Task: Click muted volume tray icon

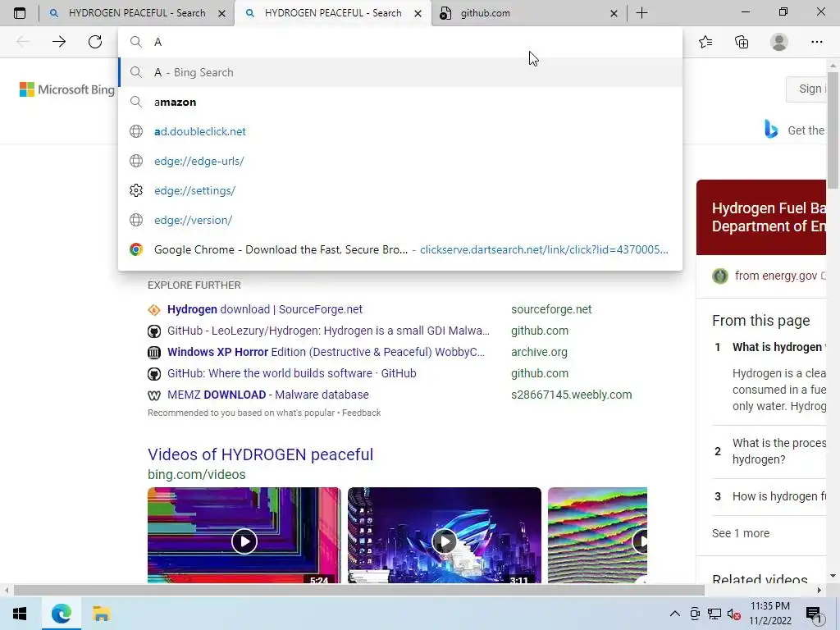Action: [734, 614]
